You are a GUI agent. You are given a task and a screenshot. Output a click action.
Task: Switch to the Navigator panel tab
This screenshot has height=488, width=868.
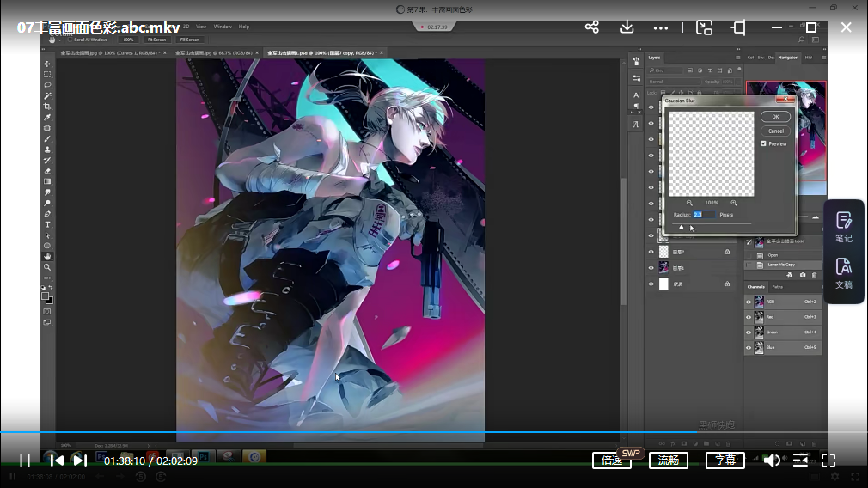point(788,58)
